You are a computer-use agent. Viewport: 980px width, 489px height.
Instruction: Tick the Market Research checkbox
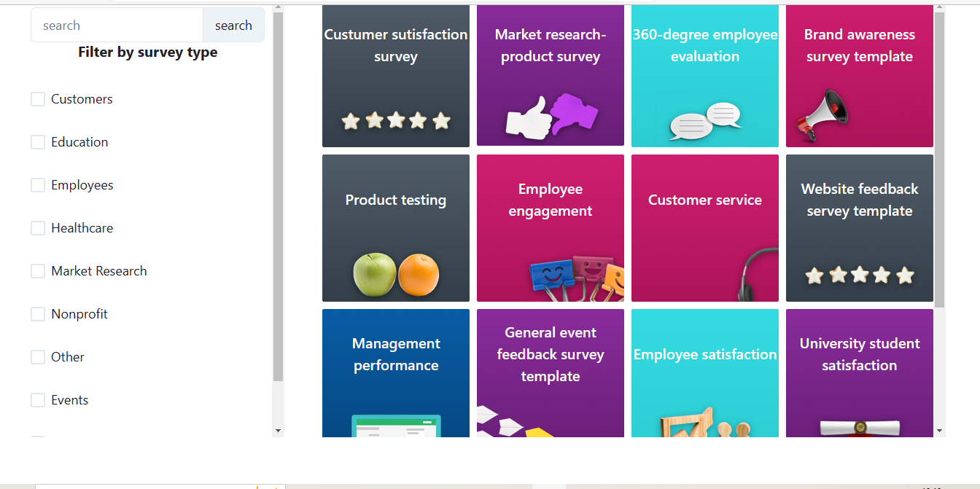(38, 271)
